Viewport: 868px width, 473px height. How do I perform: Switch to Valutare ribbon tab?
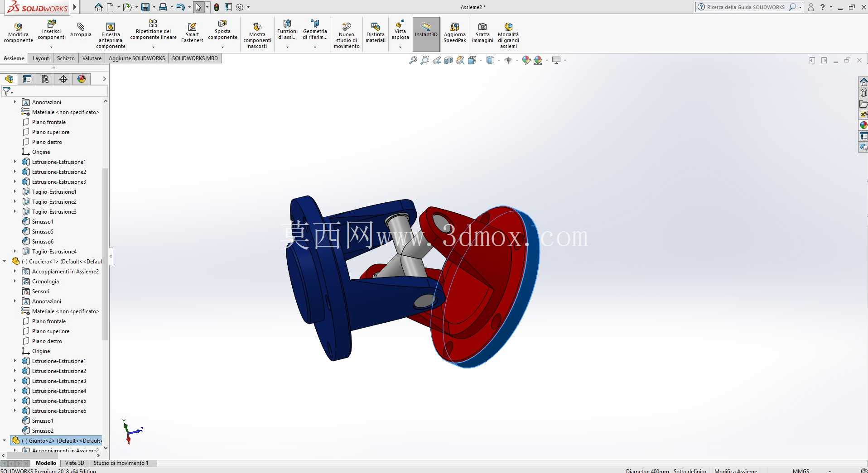tap(92, 58)
